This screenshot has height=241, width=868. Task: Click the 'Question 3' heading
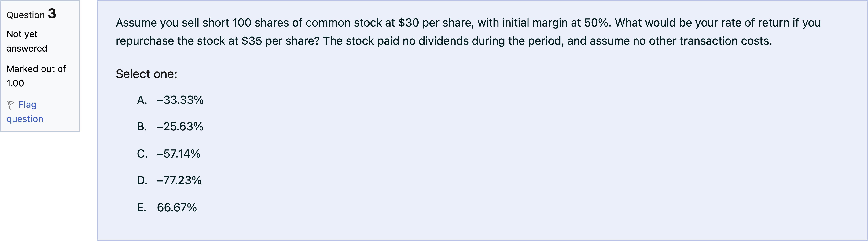pyautogui.click(x=31, y=14)
